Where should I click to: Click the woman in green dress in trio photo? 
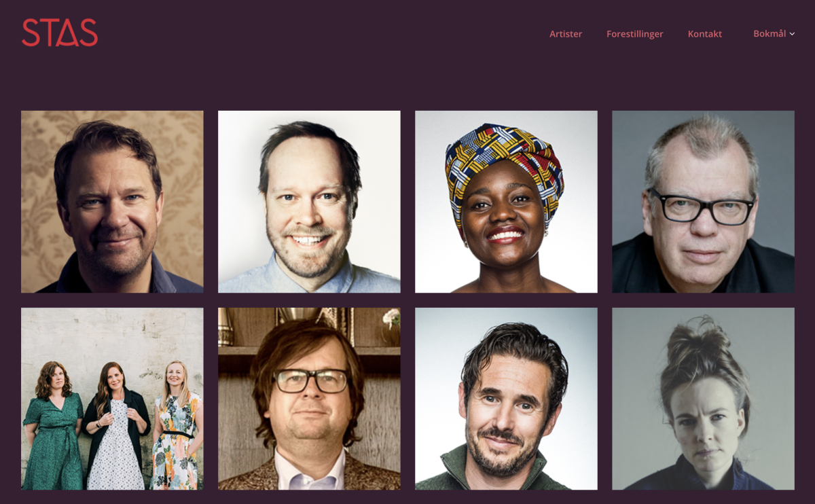pyautogui.click(x=53, y=428)
